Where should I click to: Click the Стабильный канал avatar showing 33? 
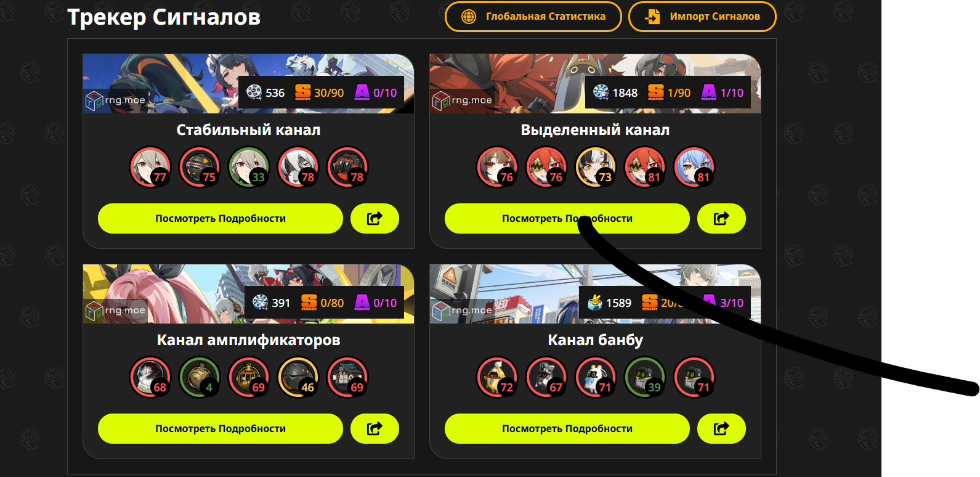(249, 167)
